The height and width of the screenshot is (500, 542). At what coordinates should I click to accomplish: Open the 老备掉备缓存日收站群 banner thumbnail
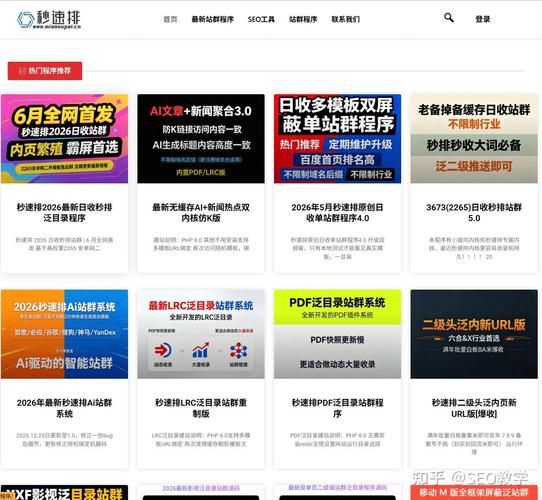[474, 139]
